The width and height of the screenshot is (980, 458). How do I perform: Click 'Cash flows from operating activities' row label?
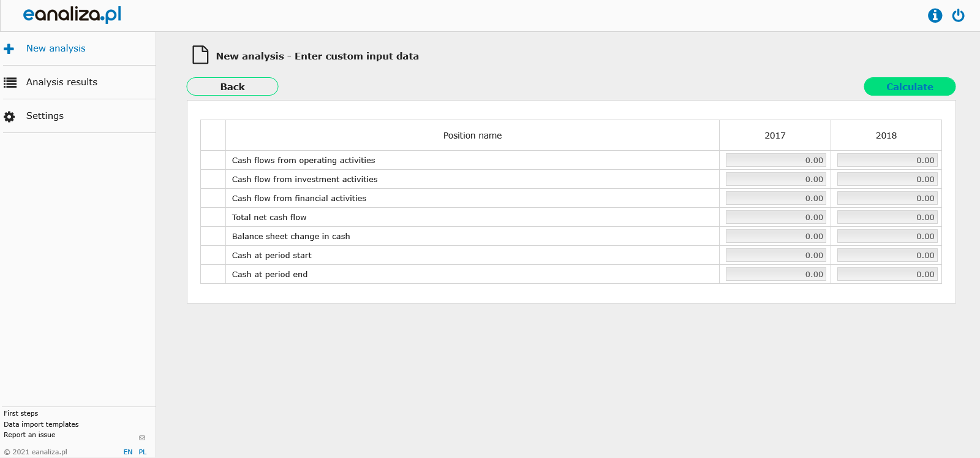click(303, 160)
